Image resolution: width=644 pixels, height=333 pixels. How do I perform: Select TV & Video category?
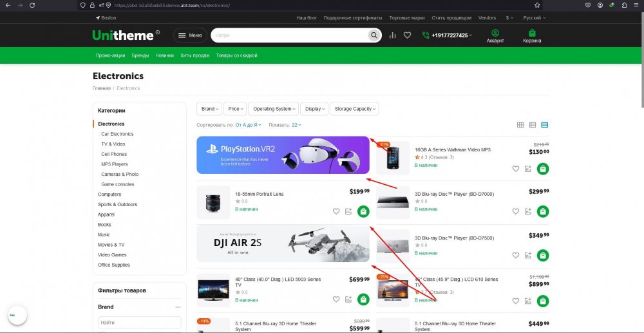(x=113, y=144)
